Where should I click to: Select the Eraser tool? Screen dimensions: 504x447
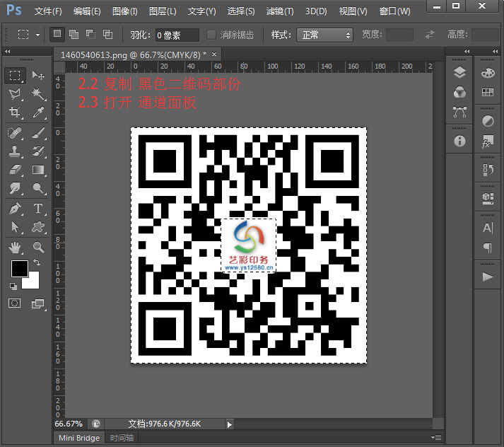point(15,170)
